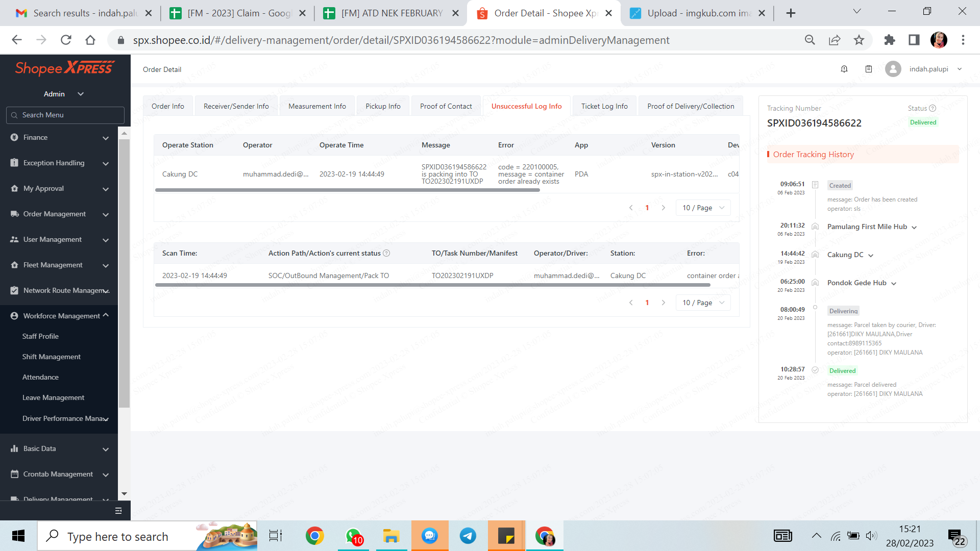Open Attendance in sidebar

point(40,377)
